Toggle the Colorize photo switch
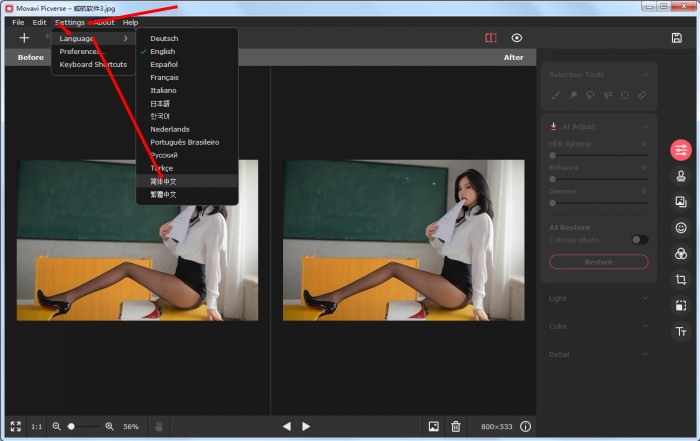This screenshot has height=441, width=700. click(639, 240)
